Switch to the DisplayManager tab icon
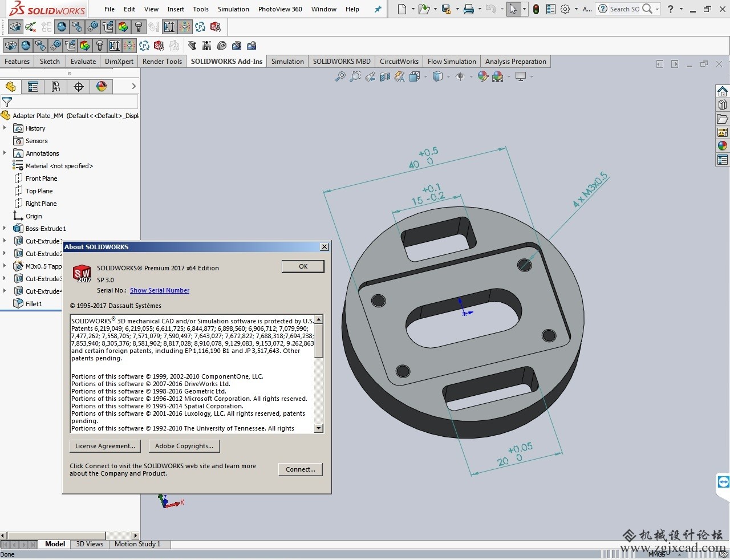The height and width of the screenshot is (560, 730). pyautogui.click(x=102, y=87)
